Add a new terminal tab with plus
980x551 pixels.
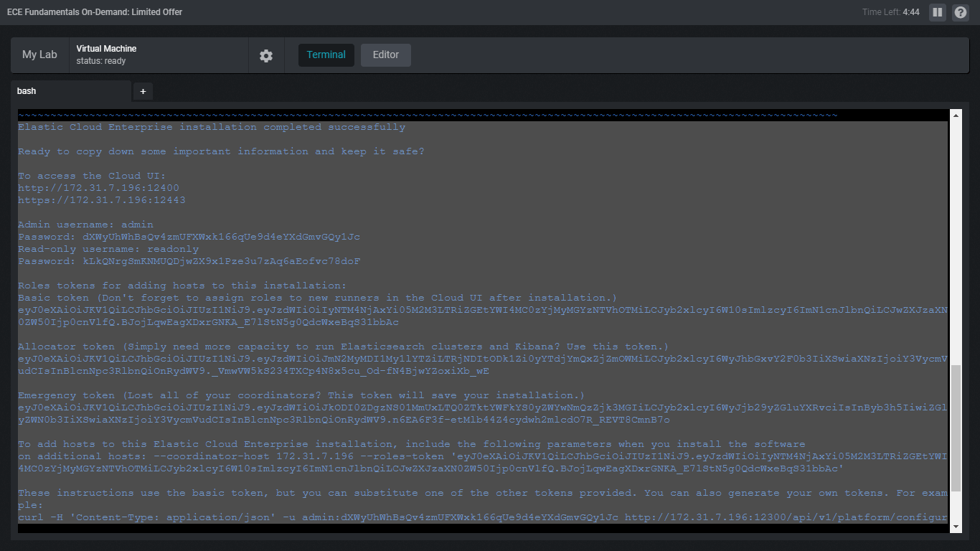click(x=143, y=91)
